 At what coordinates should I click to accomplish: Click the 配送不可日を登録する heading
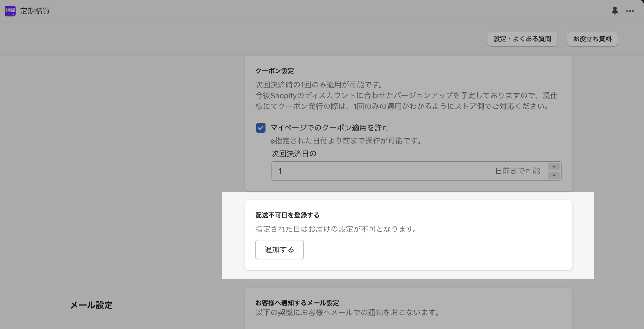[287, 215]
